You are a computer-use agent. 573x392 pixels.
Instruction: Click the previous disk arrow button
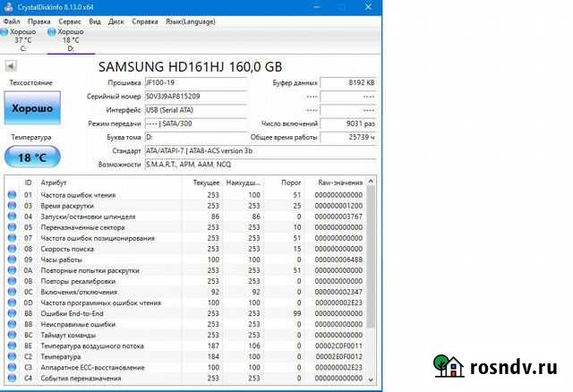[x=11, y=66]
